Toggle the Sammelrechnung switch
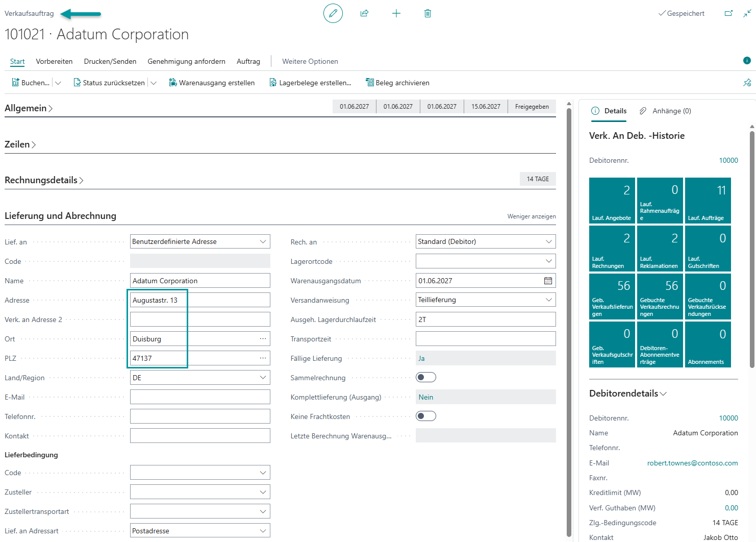This screenshot has height=542, width=756. [x=426, y=378]
